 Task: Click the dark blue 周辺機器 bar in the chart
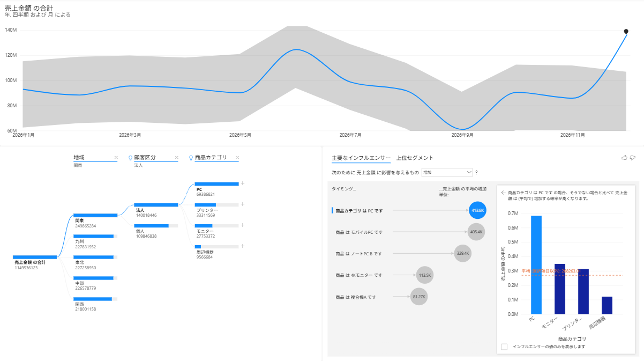coord(607,305)
